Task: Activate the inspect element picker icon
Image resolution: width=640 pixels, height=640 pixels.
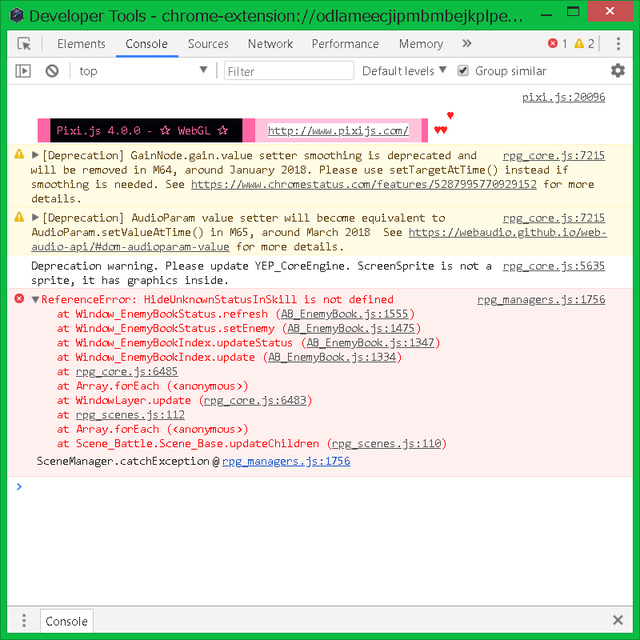Action: tap(24, 44)
